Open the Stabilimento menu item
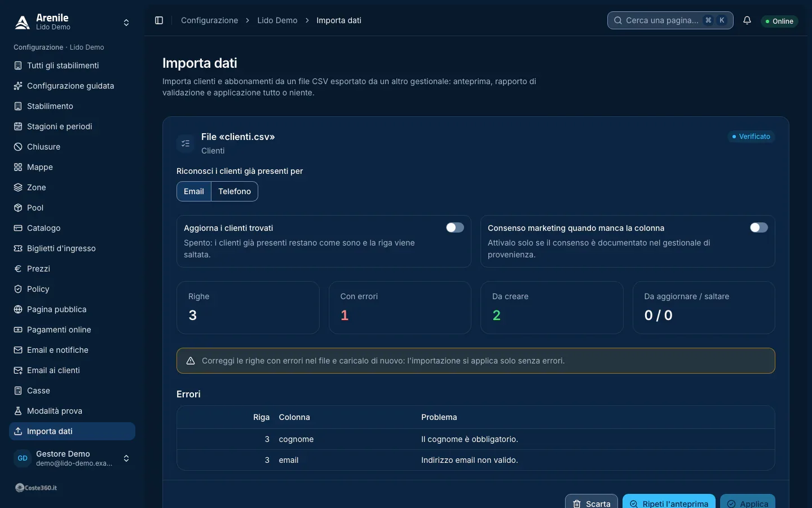812x508 pixels. point(72,106)
